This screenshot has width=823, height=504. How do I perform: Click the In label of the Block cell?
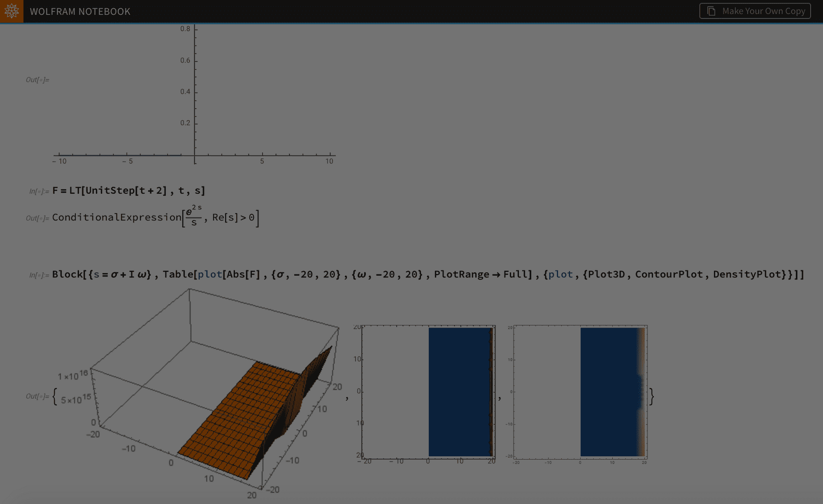[x=39, y=275]
